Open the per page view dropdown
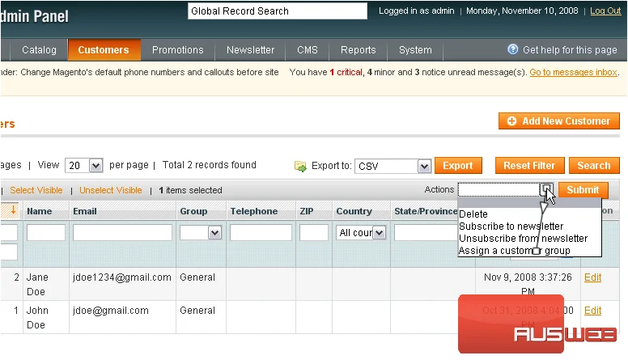 [84, 165]
